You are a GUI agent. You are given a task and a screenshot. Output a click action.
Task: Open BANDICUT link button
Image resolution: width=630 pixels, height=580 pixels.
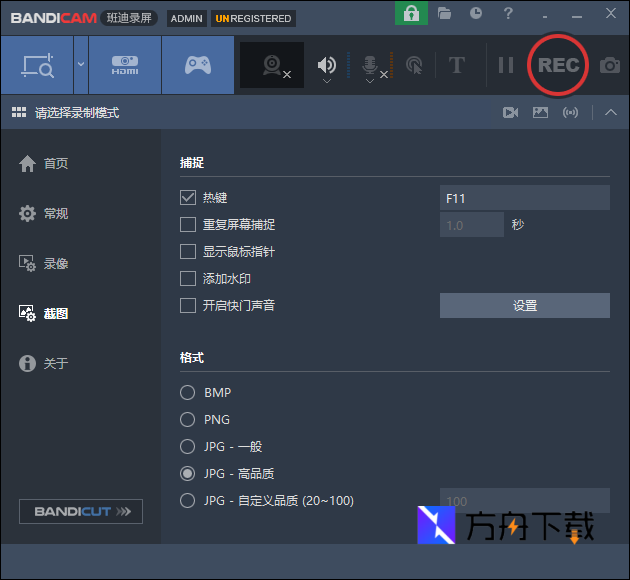tap(81, 511)
